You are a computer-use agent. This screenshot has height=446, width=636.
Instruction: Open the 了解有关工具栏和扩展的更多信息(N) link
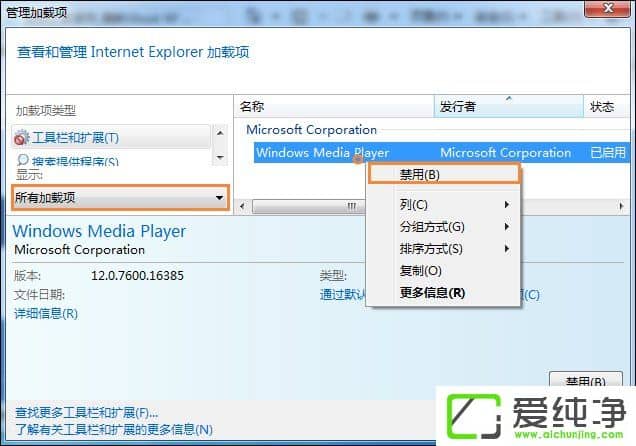click(x=113, y=430)
